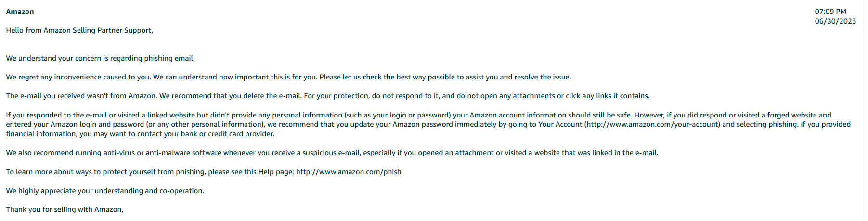This screenshot has height=221, width=868.
Task: Click the sentence recommending anti-virus software
Action: coord(332,153)
